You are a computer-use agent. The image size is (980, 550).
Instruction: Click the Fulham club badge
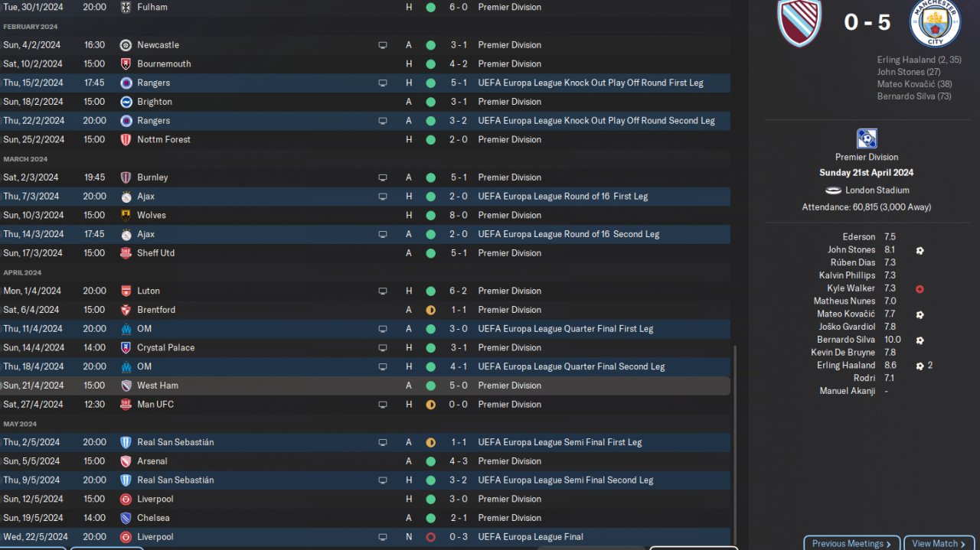coord(126,7)
